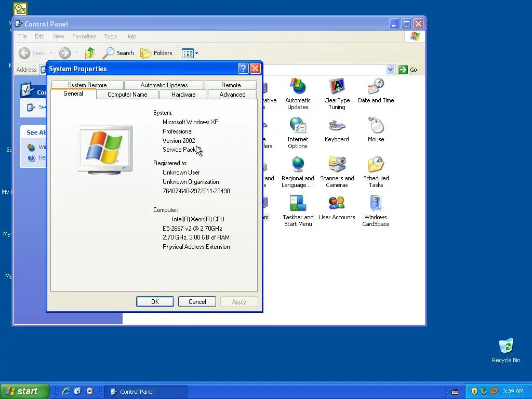Open the Help menu
Screen dimensions: 532x399
pyautogui.click(x=130, y=36)
